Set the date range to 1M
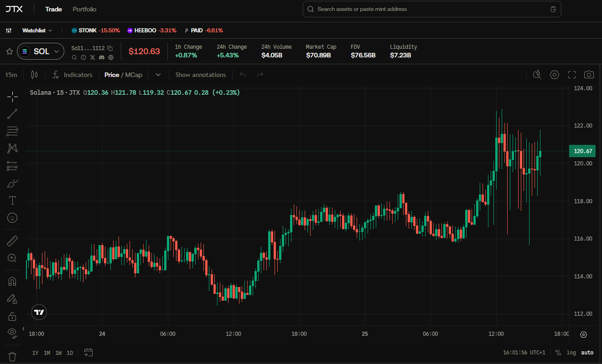Viewport: 602px width, 364px height. click(47, 353)
